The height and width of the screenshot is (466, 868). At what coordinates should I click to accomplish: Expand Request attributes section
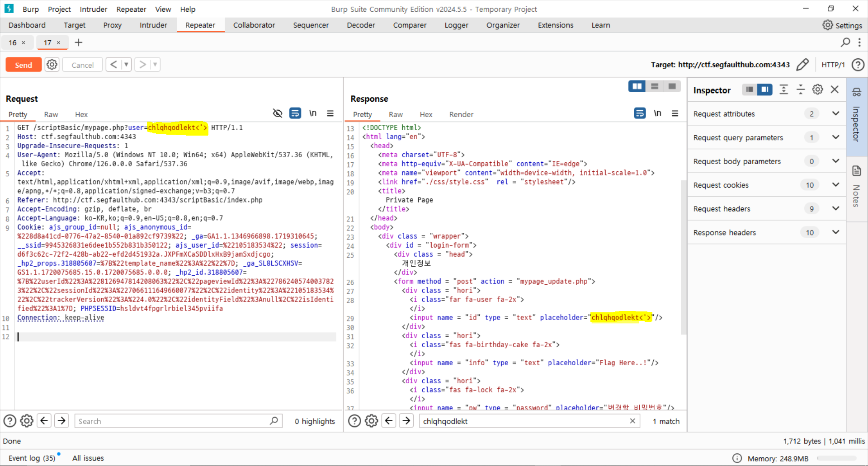pyautogui.click(x=767, y=114)
